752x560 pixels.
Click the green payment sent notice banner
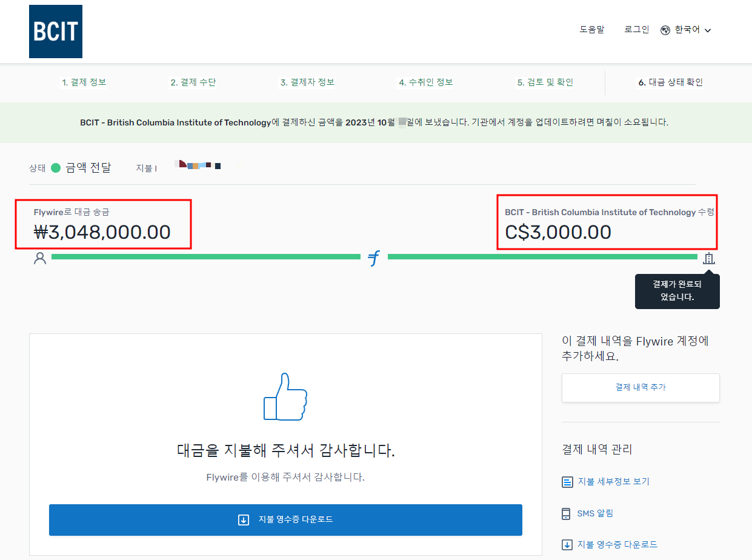click(x=376, y=122)
